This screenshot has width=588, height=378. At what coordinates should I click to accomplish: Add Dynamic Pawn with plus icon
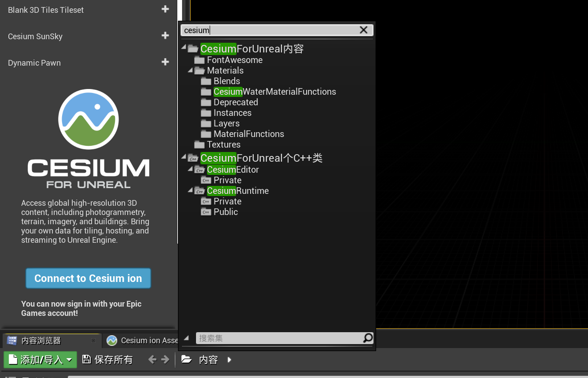tap(165, 62)
